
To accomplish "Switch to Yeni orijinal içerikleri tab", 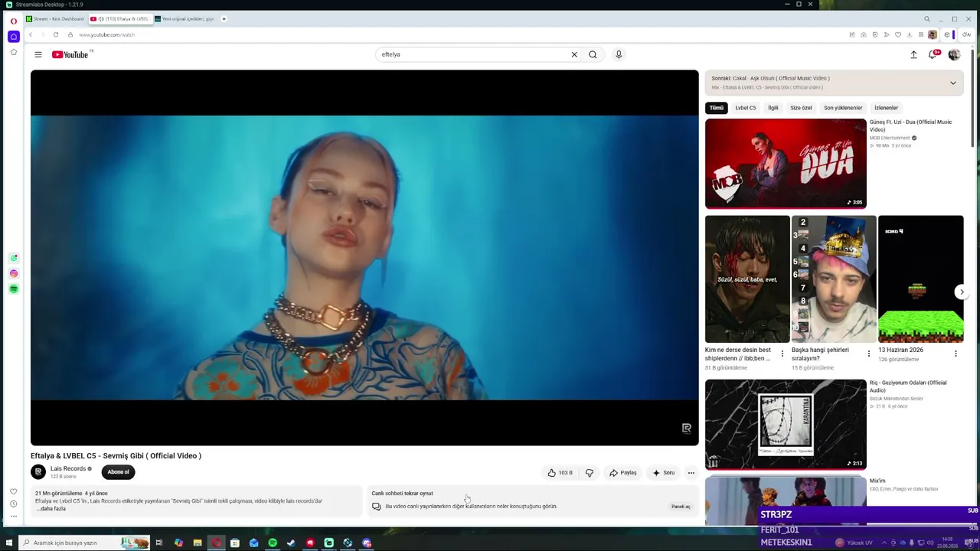I will pyautogui.click(x=185, y=19).
